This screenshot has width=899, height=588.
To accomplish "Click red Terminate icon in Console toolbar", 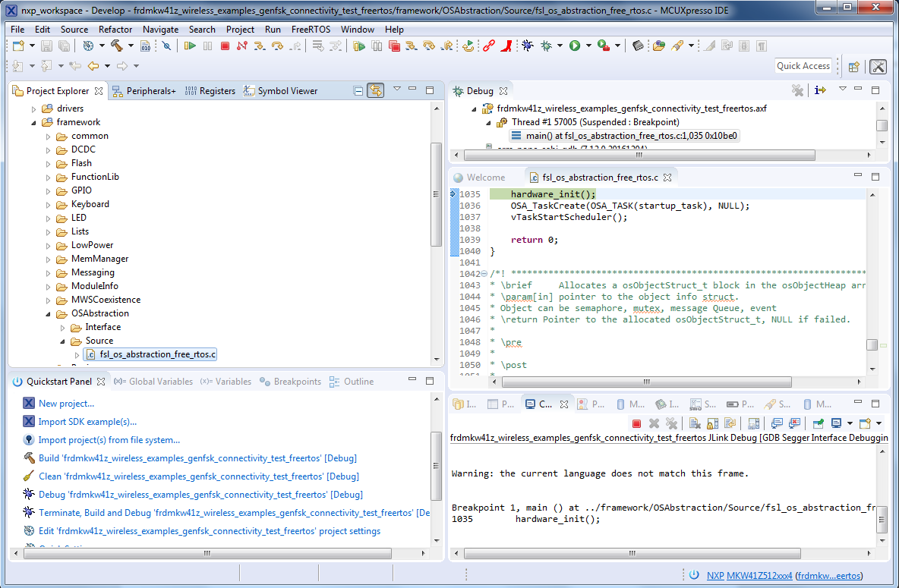I will (x=636, y=423).
